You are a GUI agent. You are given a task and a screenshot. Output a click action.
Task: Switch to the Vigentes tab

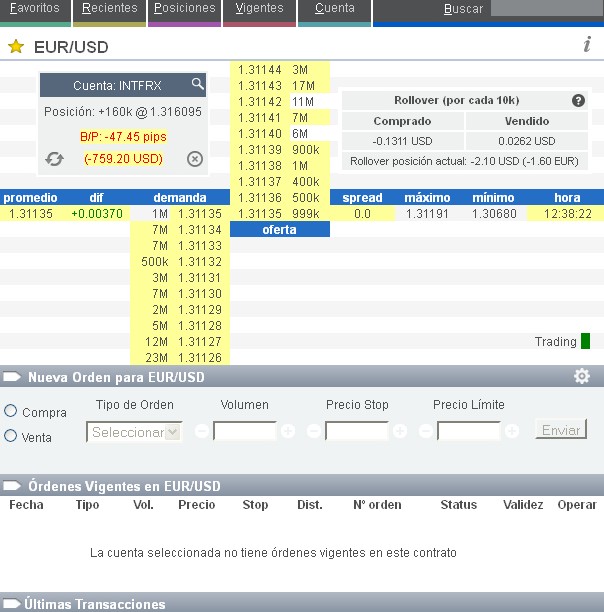click(259, 12)
